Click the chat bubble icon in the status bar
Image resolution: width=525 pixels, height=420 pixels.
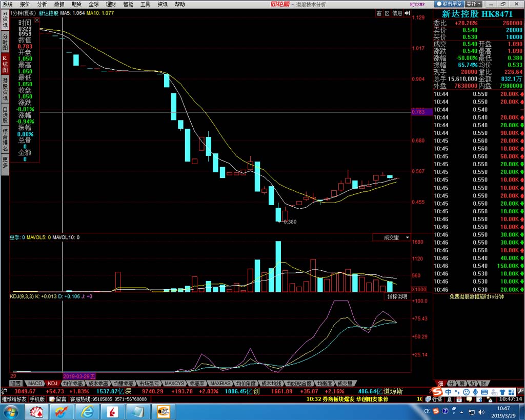470,399
